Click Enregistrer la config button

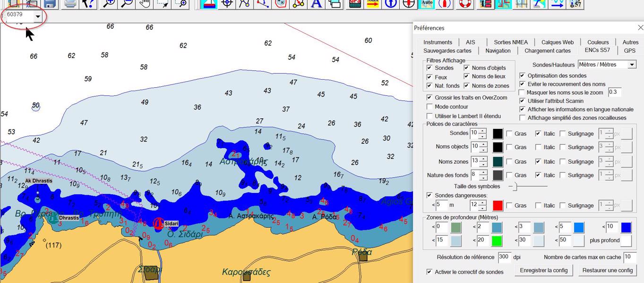544,270
